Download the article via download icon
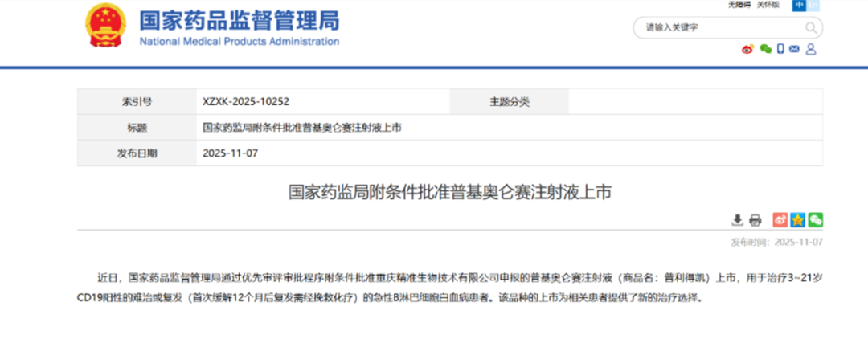 pyautogui.click(x=737, y=220)
